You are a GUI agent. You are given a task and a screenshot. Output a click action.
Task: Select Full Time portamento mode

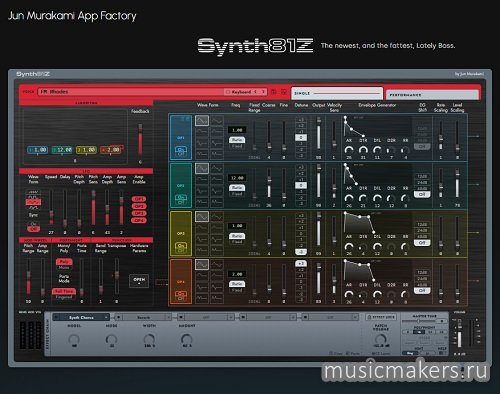tap(64, 291)
